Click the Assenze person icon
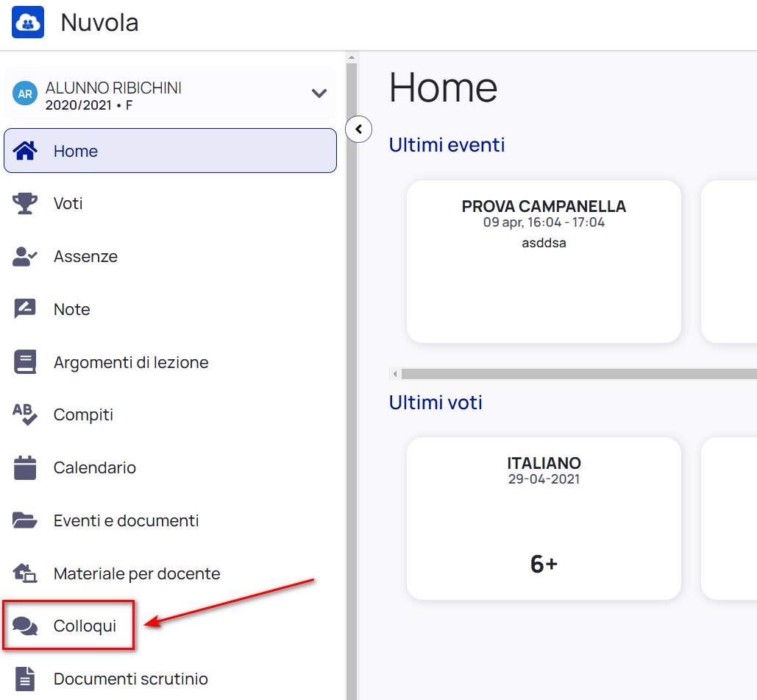Image resolution: width=757 pixels, height=700 pixels. pyautogui.click(x=25, y=257)
